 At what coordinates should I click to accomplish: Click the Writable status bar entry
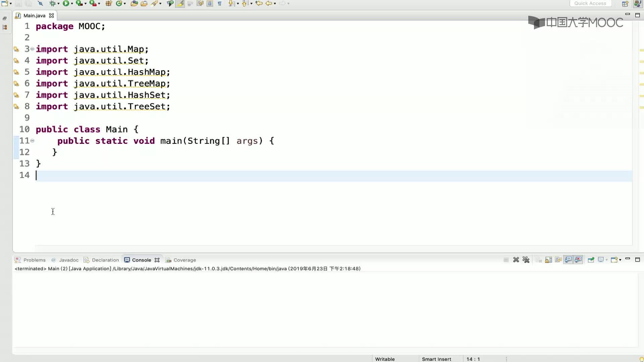click(x=385, y=359)
